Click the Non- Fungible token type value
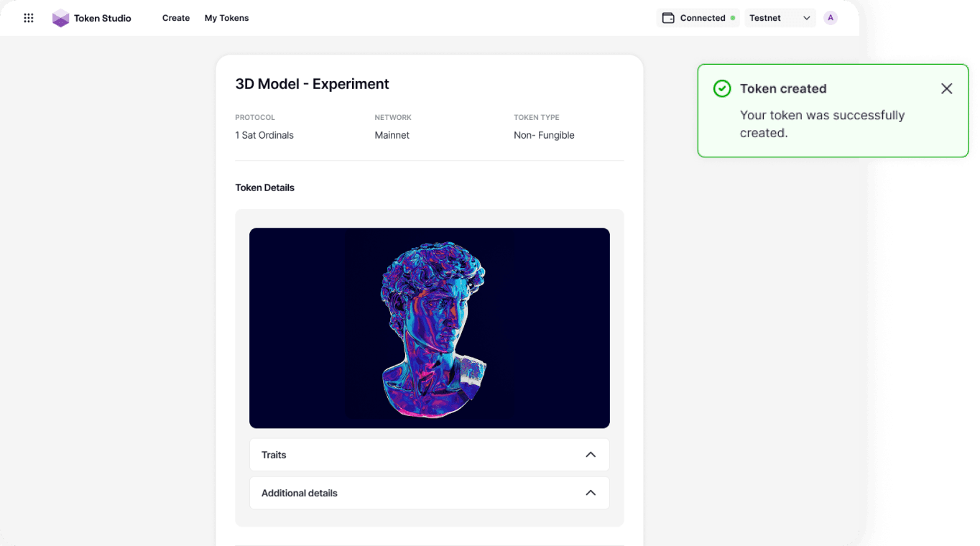Screen dimensions: 980x546 point(544,135)
